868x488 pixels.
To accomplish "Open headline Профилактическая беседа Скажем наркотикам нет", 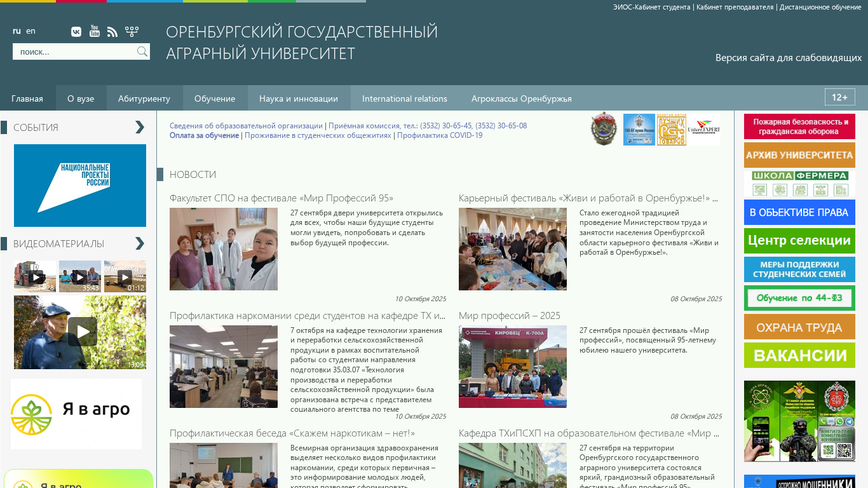I will (x=292, y=433).
